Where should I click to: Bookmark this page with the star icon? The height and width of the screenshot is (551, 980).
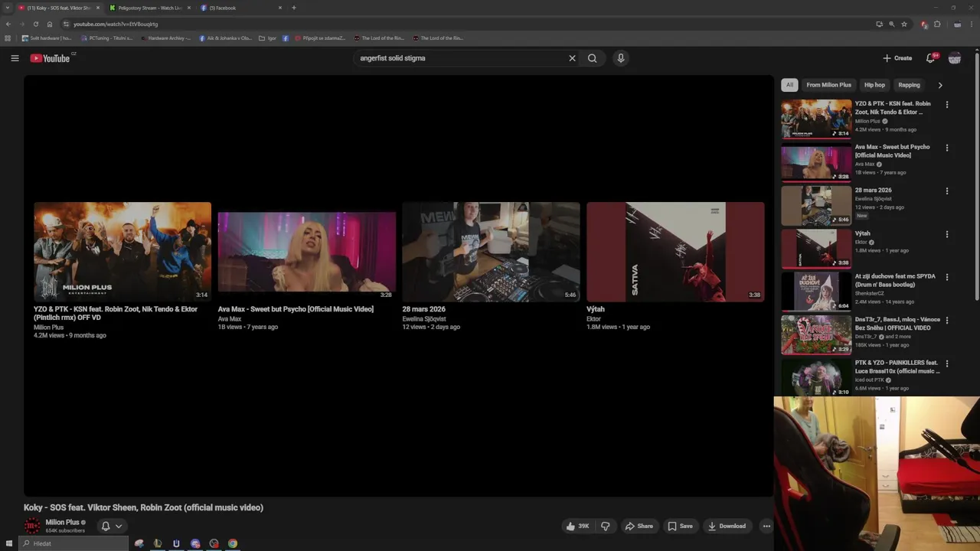pyautogui.click(x=904, y=24)
